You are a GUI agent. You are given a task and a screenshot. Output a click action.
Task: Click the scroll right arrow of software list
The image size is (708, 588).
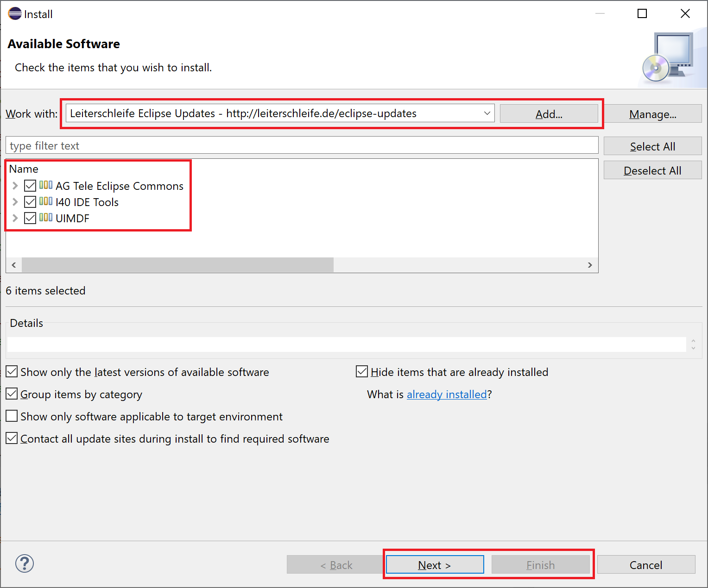[x=590, y=265]
